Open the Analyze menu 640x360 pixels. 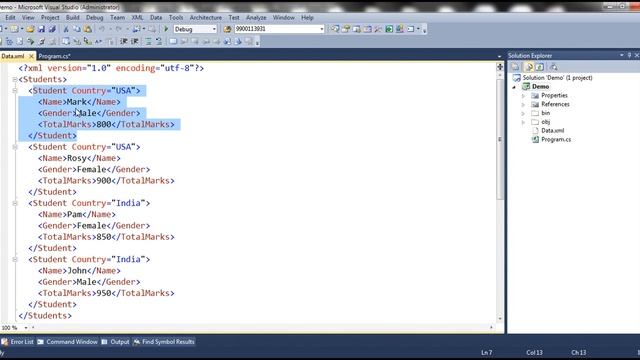256,18
